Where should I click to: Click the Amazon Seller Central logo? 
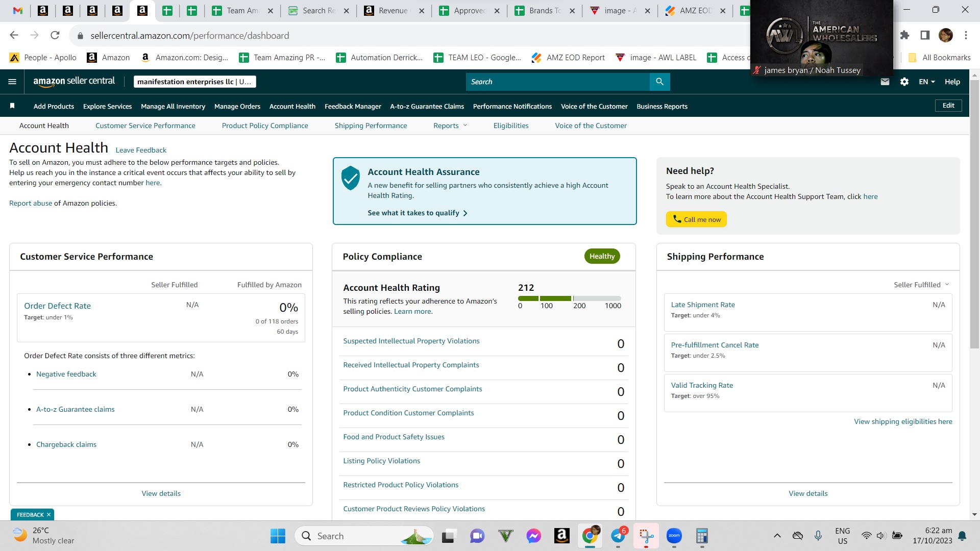click(x=74, y=82)
